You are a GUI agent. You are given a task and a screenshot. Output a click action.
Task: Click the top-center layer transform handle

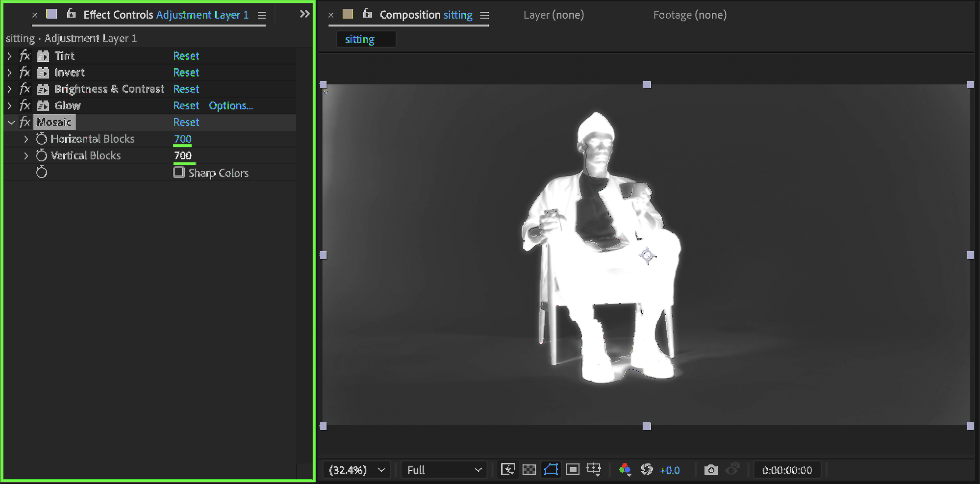[x=647, y=85]
